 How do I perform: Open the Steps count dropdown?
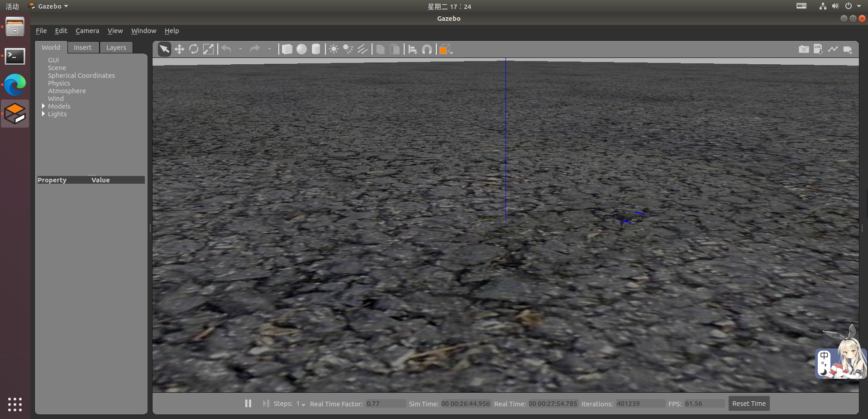(301, 404)
